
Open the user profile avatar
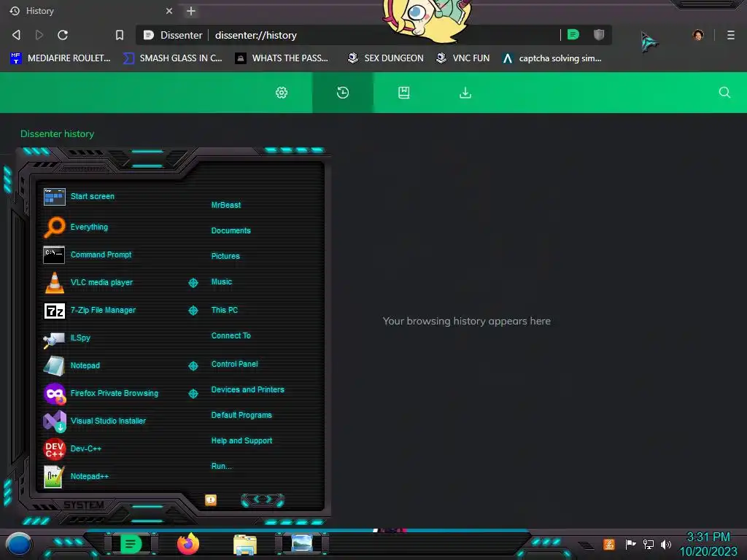click(698, 35)
